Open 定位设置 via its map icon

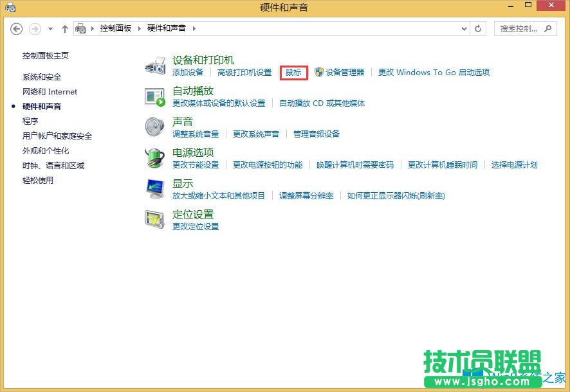pyautogui.click(x=154, y=219)
